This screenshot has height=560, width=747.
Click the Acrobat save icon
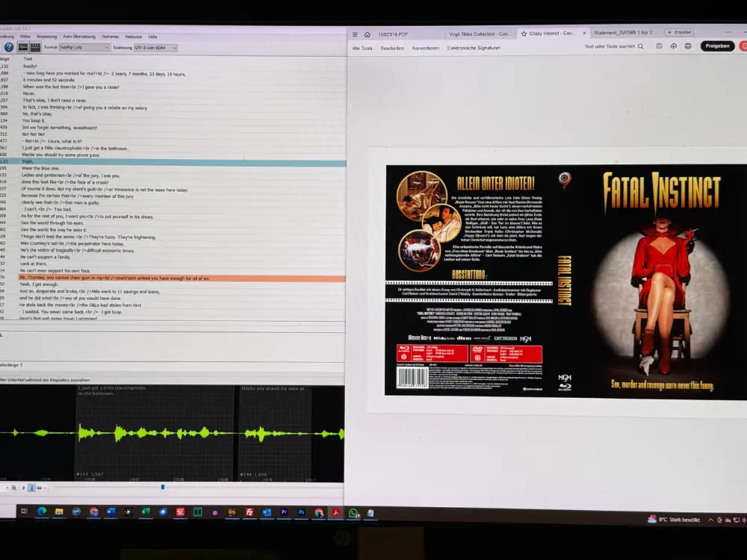[659, 46]
